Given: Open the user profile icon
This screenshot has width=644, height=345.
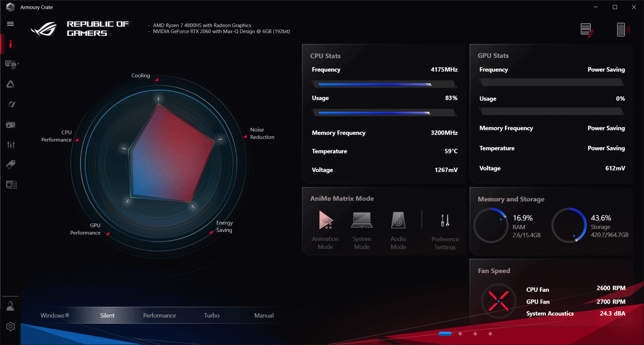Looking at the screenshot, I should (10, 306).
